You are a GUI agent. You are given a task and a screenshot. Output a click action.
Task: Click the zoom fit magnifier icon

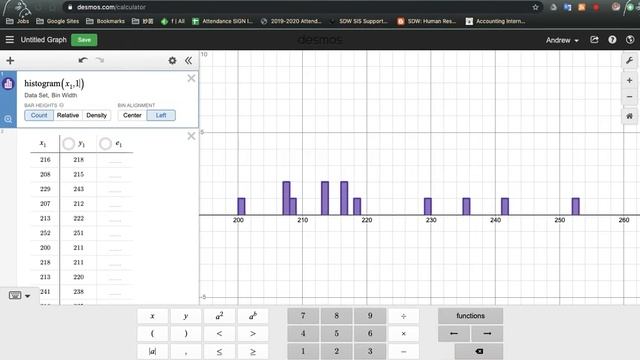pyautogui.click(x=8, y=119)
